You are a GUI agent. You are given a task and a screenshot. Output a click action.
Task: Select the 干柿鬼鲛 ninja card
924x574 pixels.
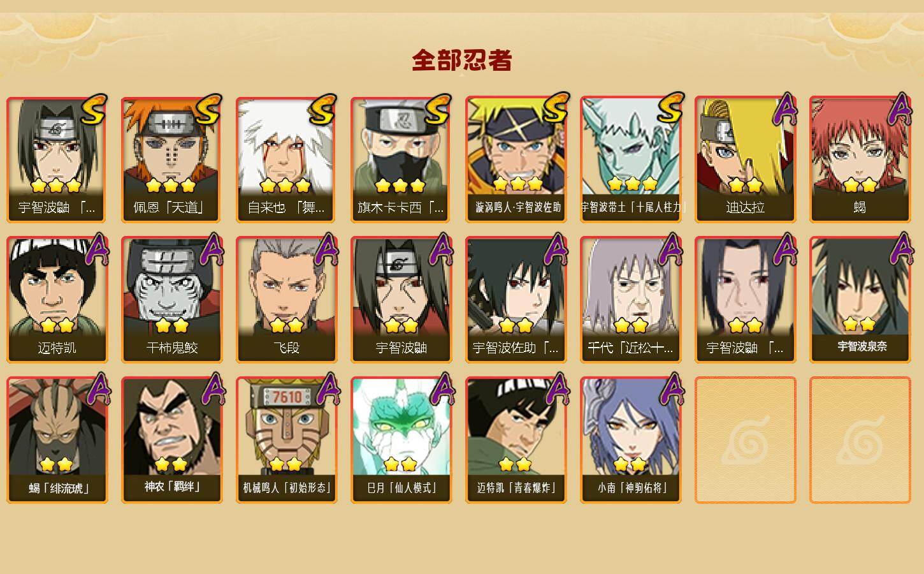click(x=171, y=300)
